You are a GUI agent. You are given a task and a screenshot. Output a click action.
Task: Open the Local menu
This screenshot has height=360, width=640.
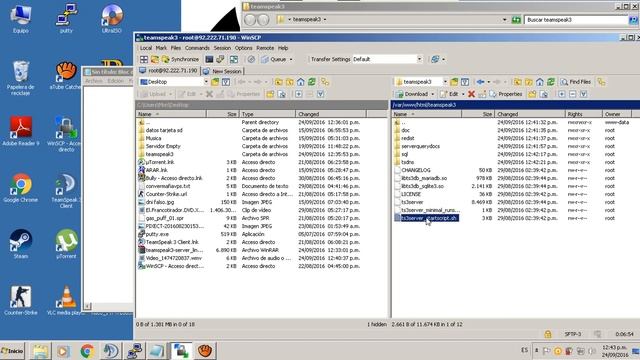(146, 48)
